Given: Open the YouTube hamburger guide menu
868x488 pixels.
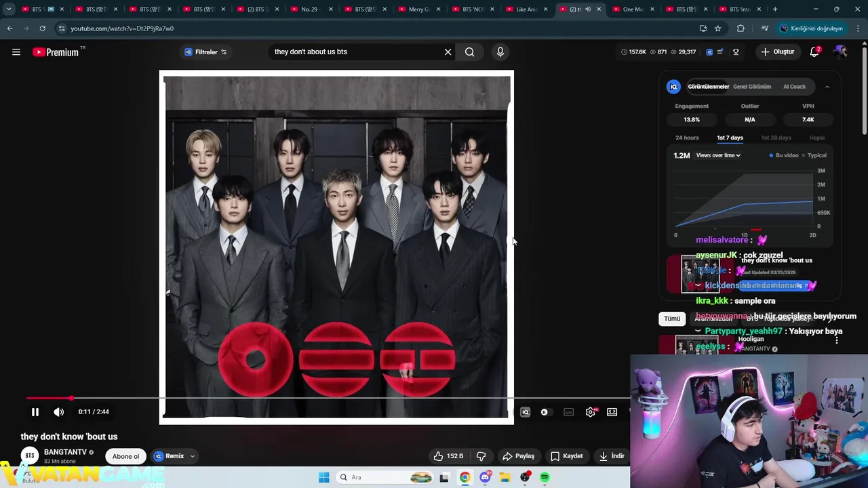Looking at the screenshot, I should pos(16,52).
